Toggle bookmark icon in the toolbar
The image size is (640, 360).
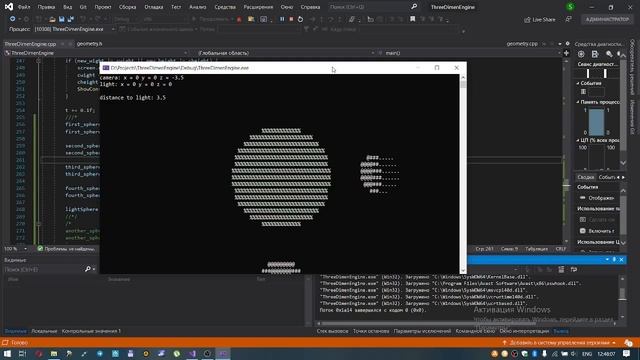413,19
